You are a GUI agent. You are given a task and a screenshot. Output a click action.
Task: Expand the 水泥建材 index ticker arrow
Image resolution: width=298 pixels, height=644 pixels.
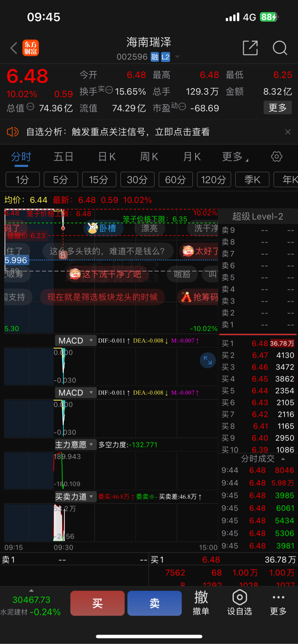[31, 591]
